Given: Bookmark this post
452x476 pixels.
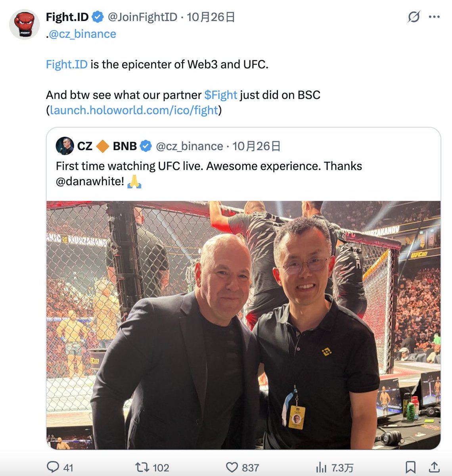Looking at the screenshot, I should [411, 467].
